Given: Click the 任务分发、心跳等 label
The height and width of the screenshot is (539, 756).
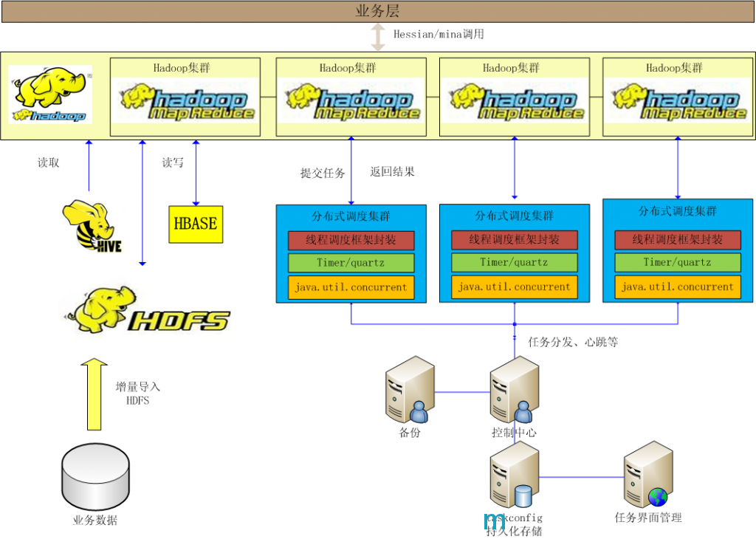Looking at the screenshot, I should click(x=573, y=343).
